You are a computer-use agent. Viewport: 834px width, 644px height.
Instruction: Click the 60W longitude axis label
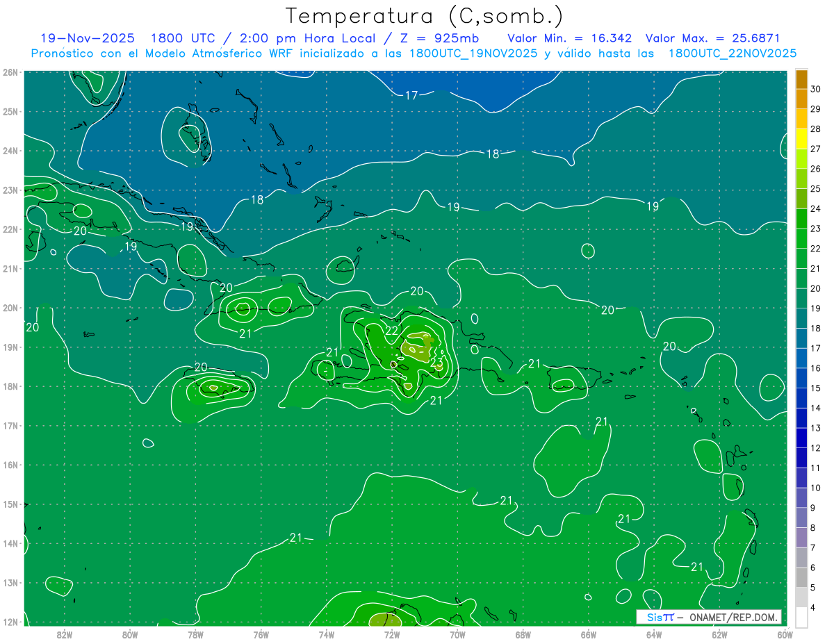pos(785,634)
